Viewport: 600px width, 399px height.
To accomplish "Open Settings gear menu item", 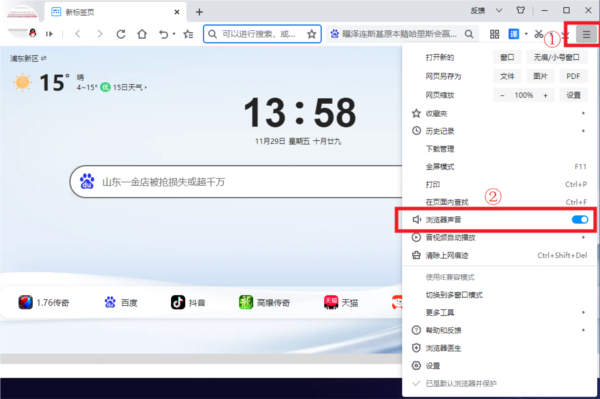I will coord(499,366).
